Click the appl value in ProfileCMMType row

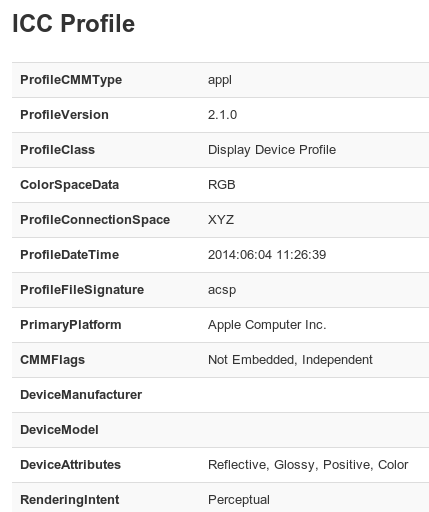coord(220,80)
